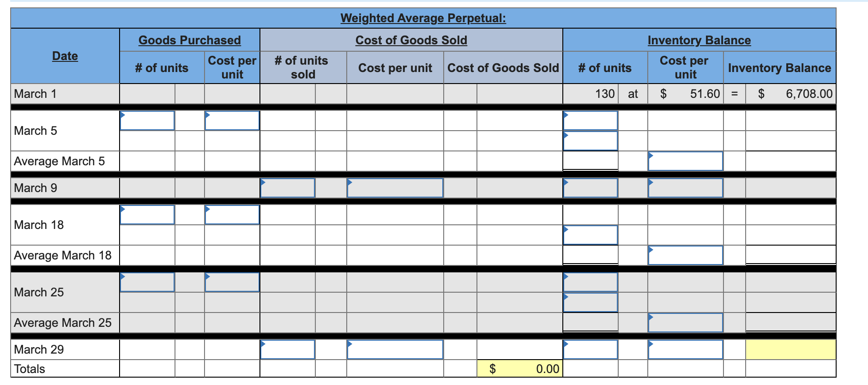Click the Date column header

click(x=65, y=56)
